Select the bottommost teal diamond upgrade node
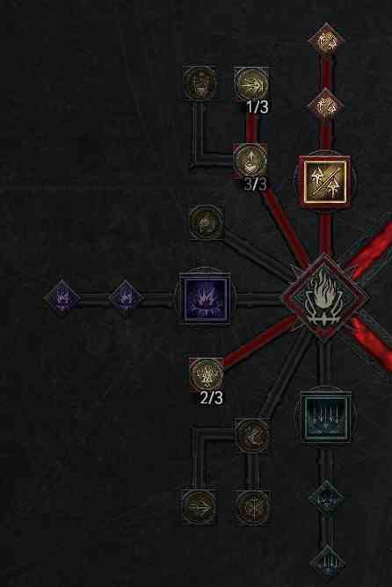 327,562
